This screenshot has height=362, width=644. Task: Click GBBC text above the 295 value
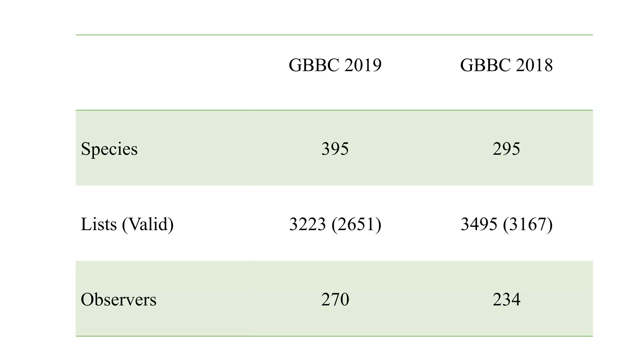(485, 65)
